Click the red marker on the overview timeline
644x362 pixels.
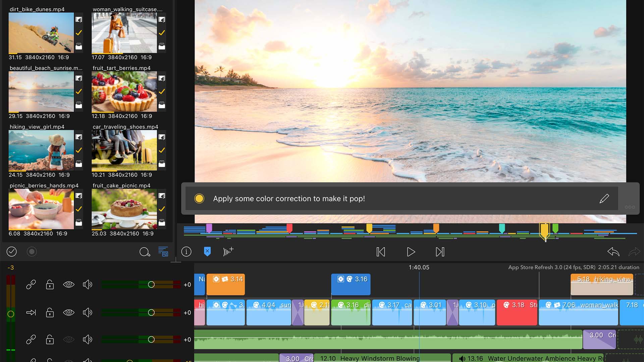pyautogui.click(x=289, y=228)
